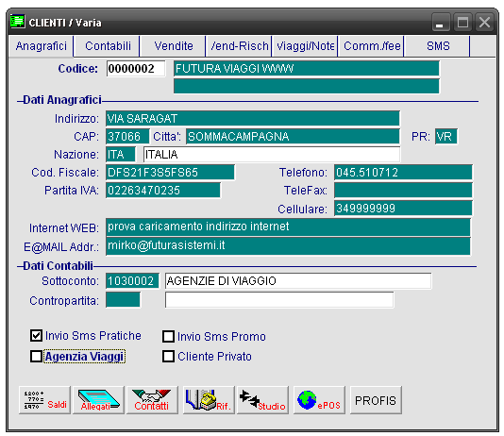Viewport: 504px width, 436px height.
Task: Edit the Citta' field SOMMACAMPAGNA
Action: 293,137
